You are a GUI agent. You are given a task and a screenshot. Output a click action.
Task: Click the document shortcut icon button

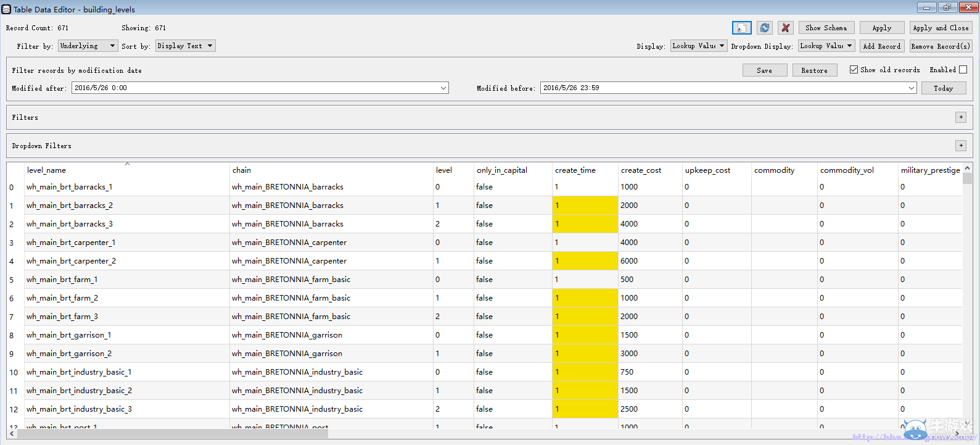[741, 28]
